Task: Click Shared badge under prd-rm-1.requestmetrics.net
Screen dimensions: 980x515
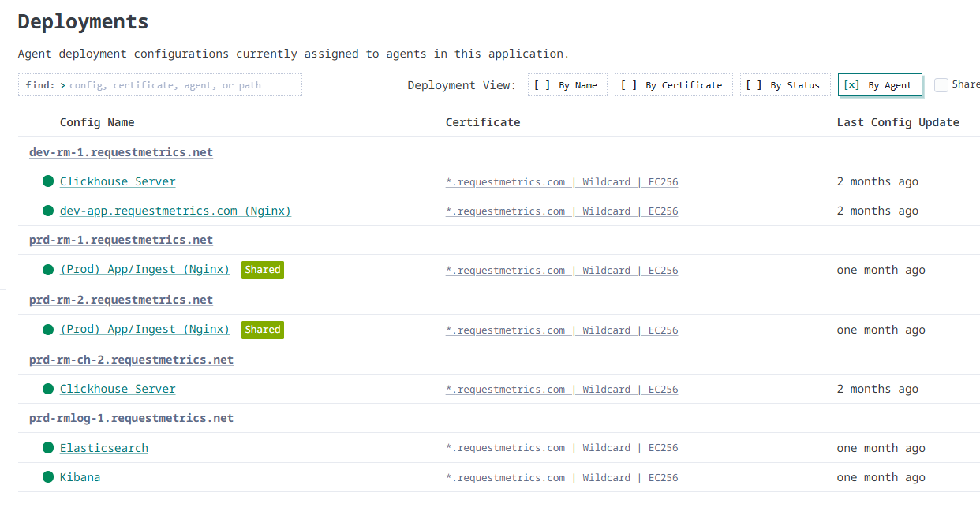Action: (x=263, y=270)
